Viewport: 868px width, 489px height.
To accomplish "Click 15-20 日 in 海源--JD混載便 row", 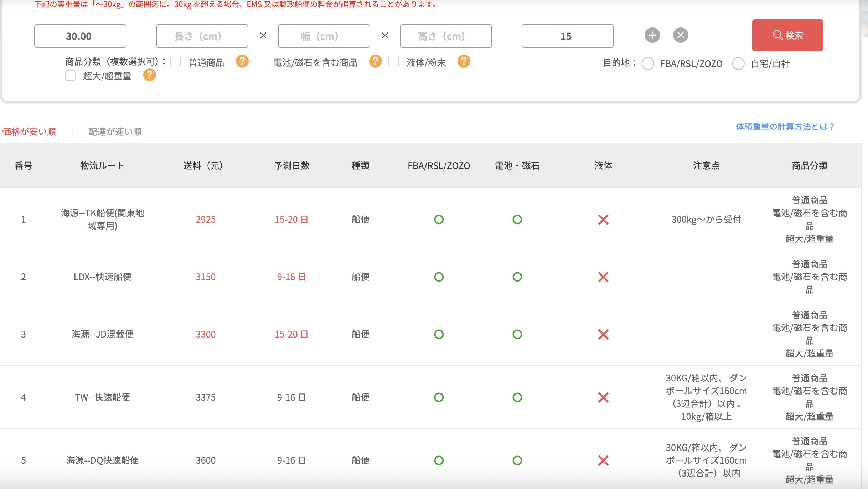I will click(x=291, y=334).
